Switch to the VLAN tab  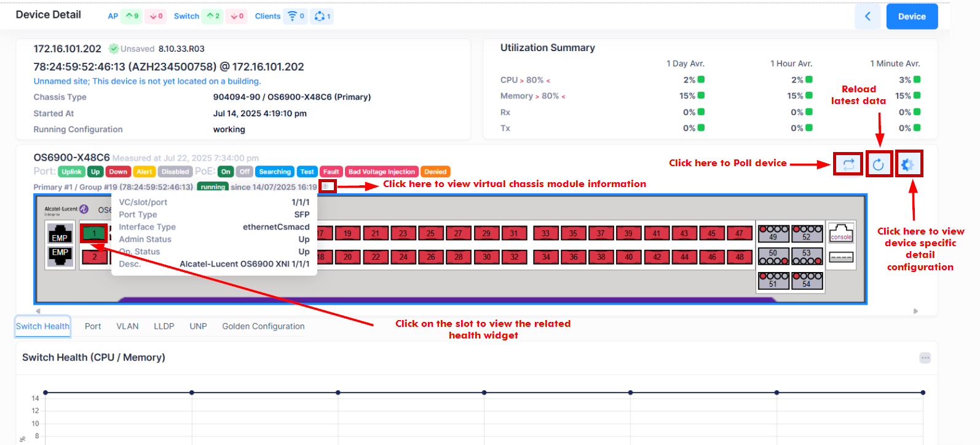[127, 326]
